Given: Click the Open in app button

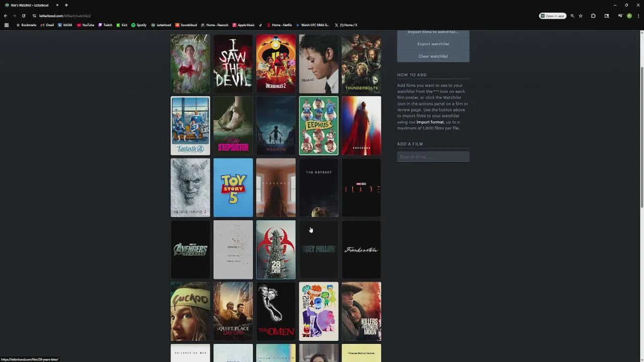Looking at the screenshot, I should (552, 16).
